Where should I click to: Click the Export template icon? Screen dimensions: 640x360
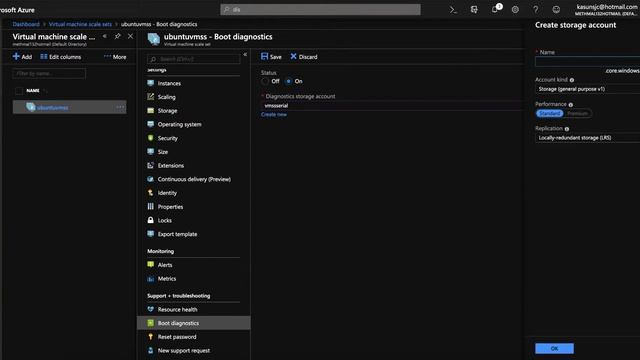pos(151,234)
